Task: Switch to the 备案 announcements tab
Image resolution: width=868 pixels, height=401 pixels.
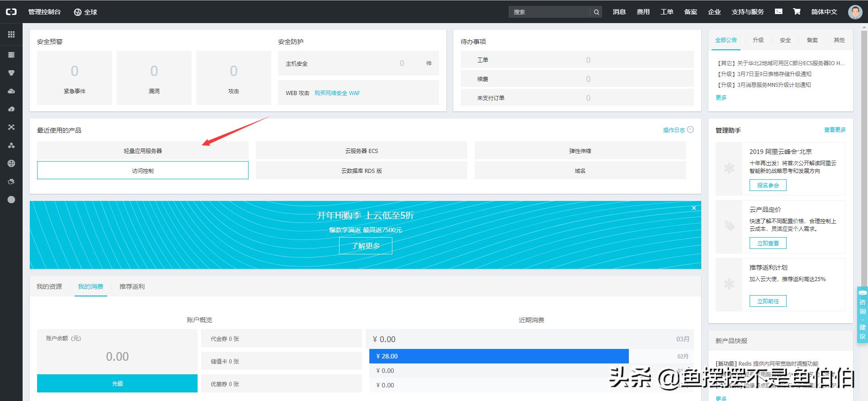Action: point(812,40)
